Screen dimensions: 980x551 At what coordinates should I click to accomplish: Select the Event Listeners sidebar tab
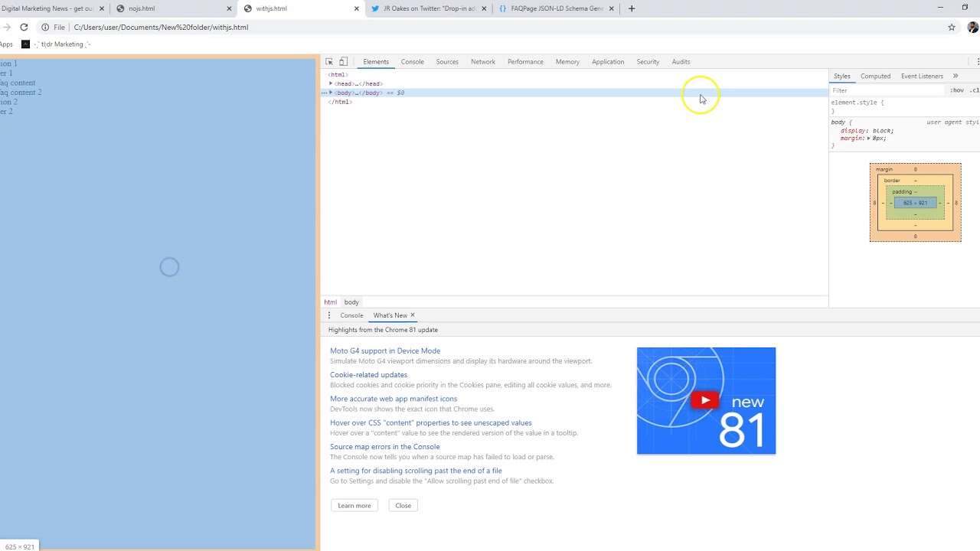[x=922, y=77]
